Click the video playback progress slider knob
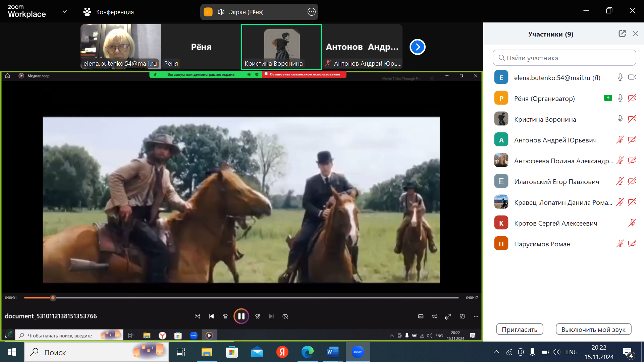The width and height of the screenshot is (644, 362). click(53, 298)
